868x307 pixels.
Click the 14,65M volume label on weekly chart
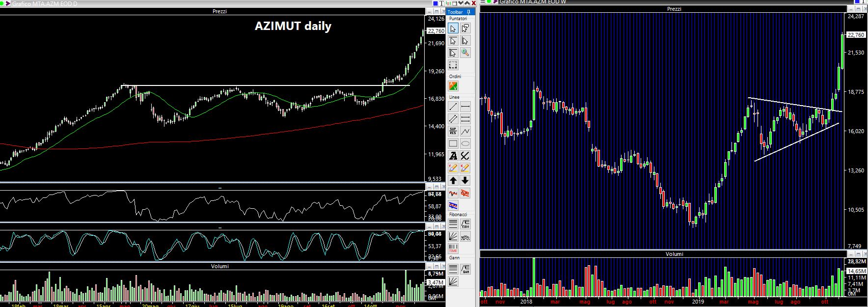(x=857, y=271)
